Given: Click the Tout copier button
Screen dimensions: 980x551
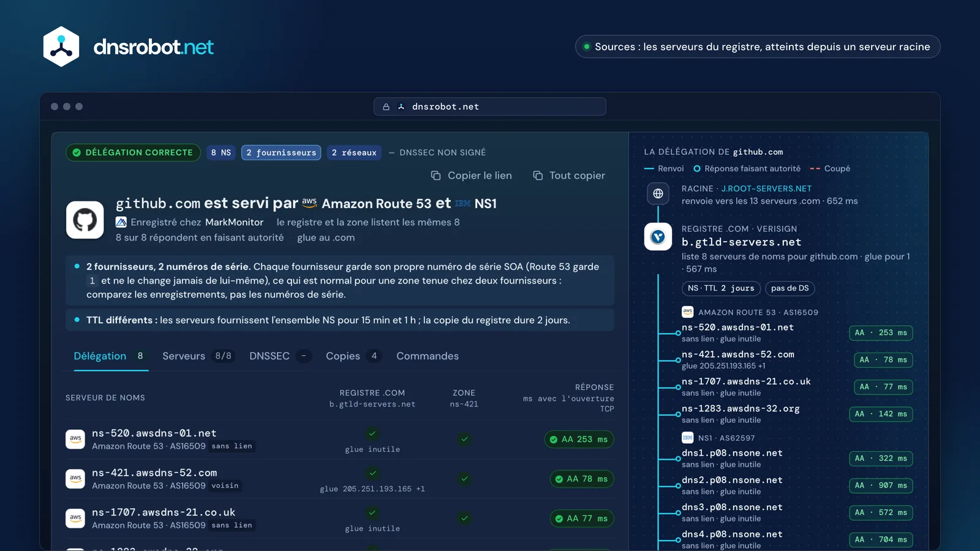Looking at the screenshot, I should (x=569, y=176).
